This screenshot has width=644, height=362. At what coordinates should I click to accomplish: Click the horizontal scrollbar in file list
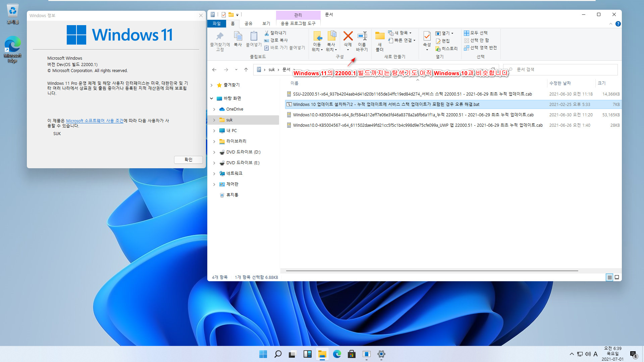click(x=432, y=270)
